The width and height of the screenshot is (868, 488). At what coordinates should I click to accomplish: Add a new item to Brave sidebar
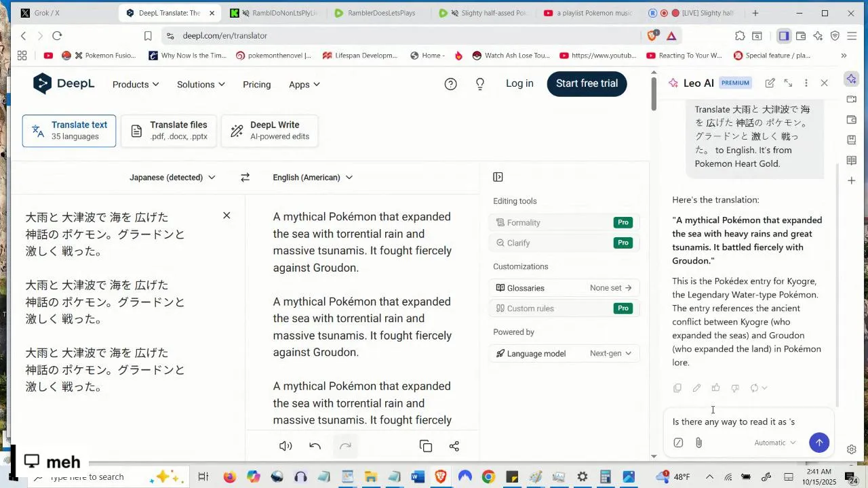pyautogui.click(x=852, y=181)
